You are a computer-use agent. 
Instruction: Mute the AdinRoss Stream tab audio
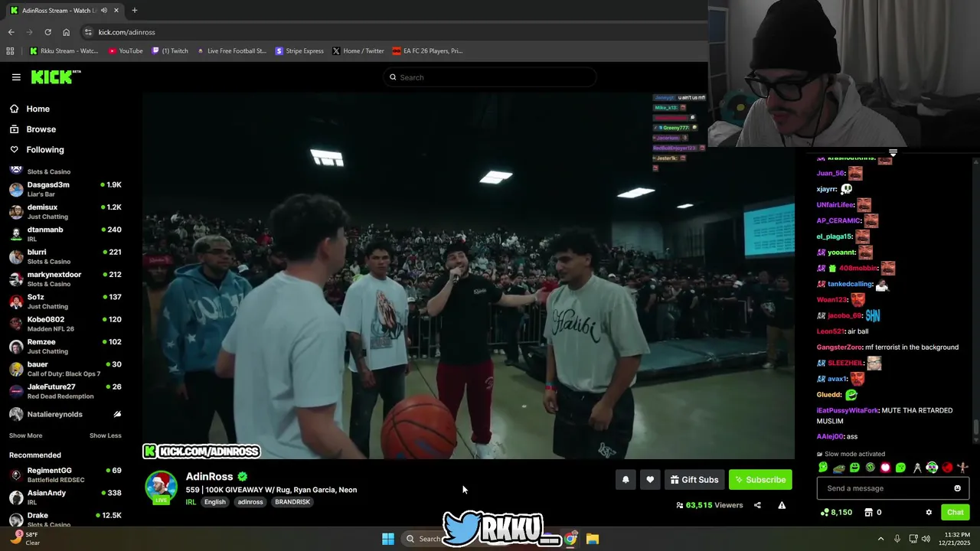click(x=104, y=10)
